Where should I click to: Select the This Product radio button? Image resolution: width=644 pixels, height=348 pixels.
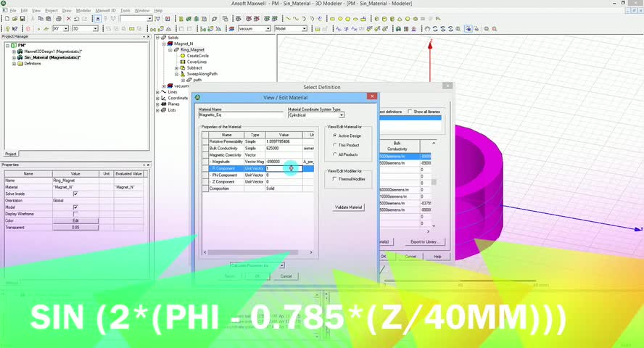point(335,145)
